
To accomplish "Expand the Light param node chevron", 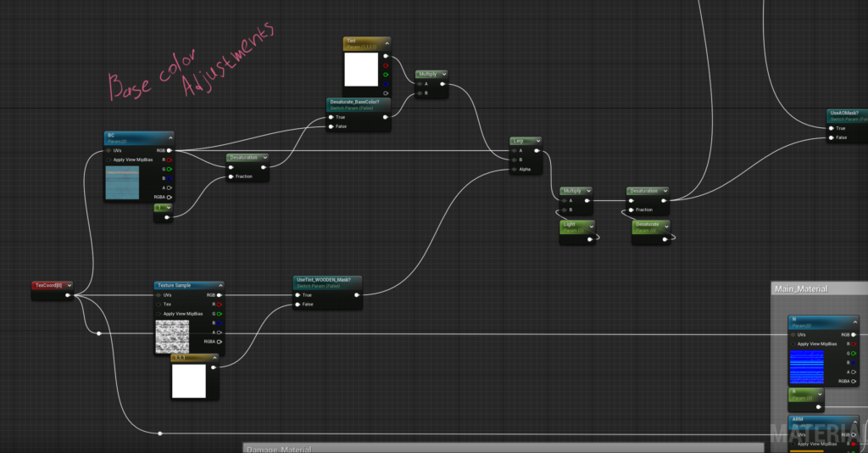I will point(591,227).
